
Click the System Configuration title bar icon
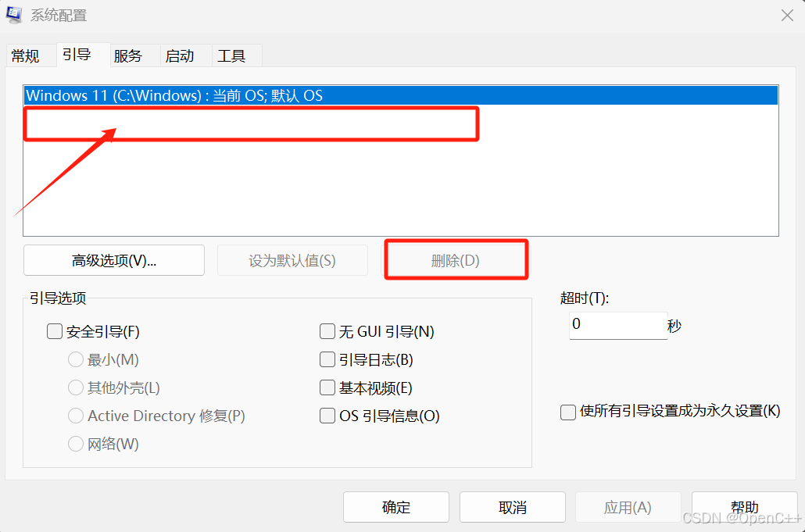pyautogui.click(x=14, y=15)
